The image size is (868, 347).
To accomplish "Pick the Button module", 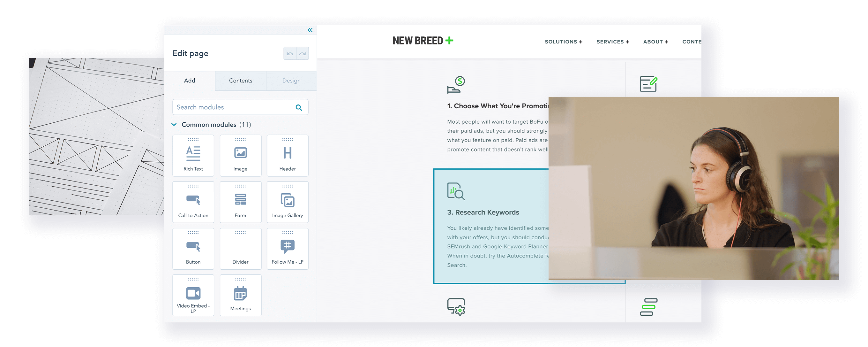I will 193,249.
